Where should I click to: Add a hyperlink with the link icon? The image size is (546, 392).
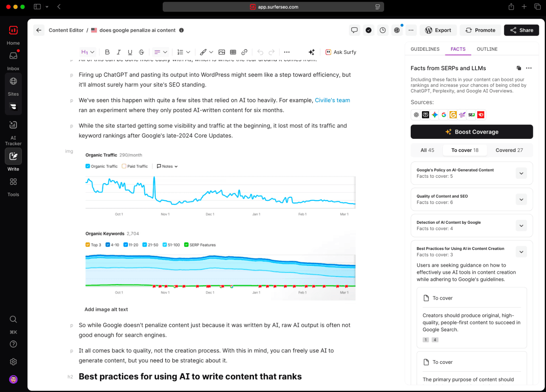click(x=244, y=52)
